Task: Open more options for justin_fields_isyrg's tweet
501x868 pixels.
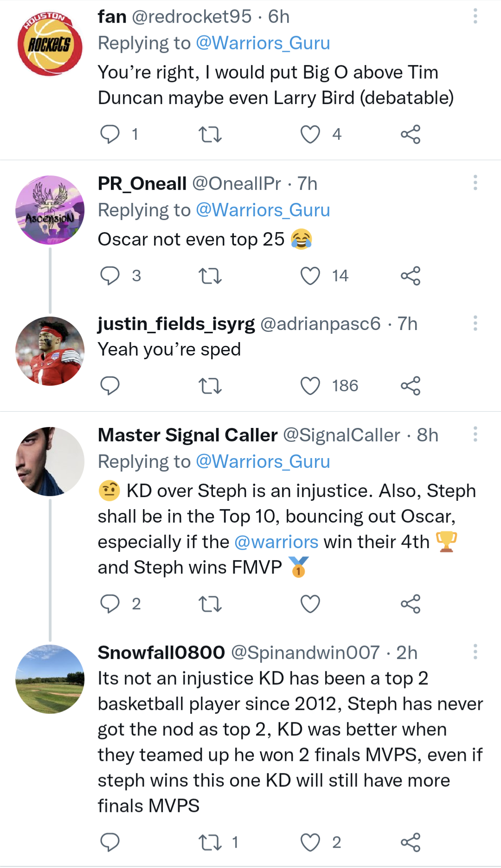Action: (475, 323)
